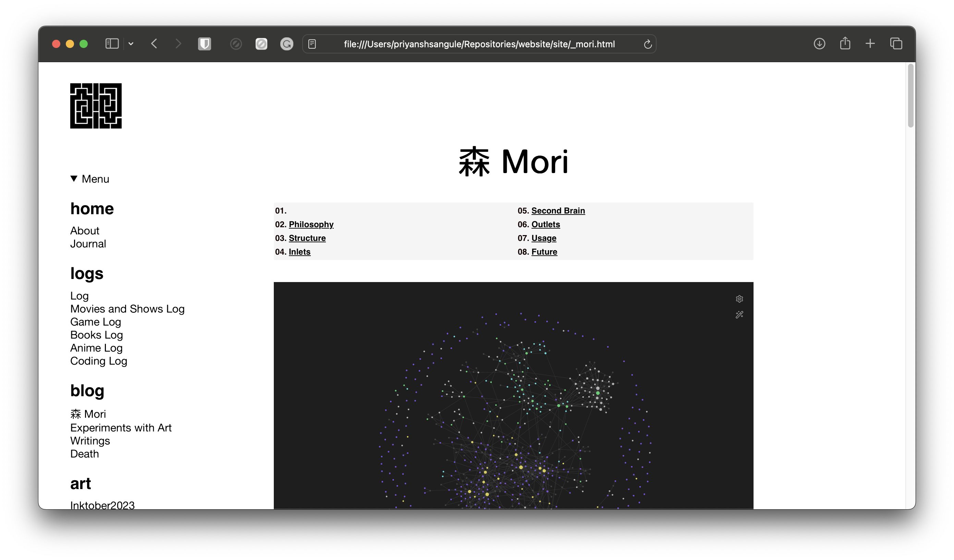954x560 pixels.
Task: Jump to the Future section
Action: [544, 252]
